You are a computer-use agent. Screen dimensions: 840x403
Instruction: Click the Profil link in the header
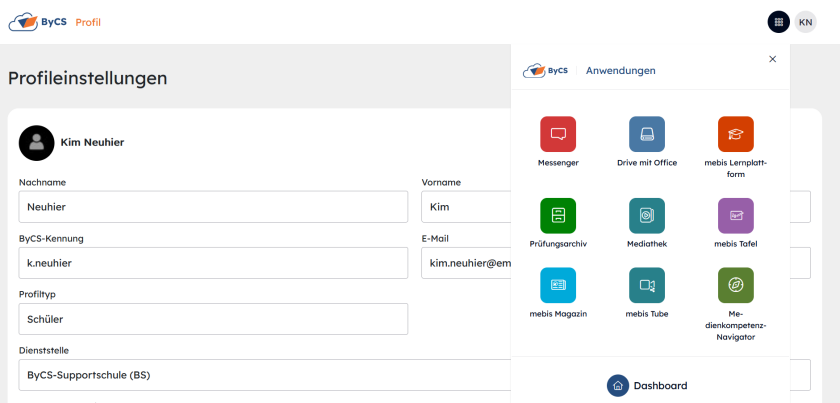(x=88, y=23)
